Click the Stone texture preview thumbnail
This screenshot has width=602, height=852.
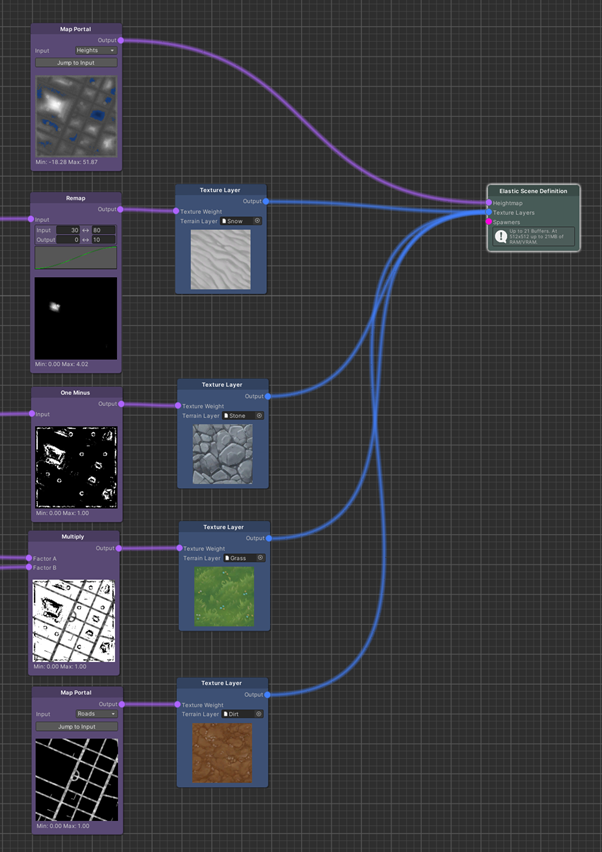click(x=222, y=453)
